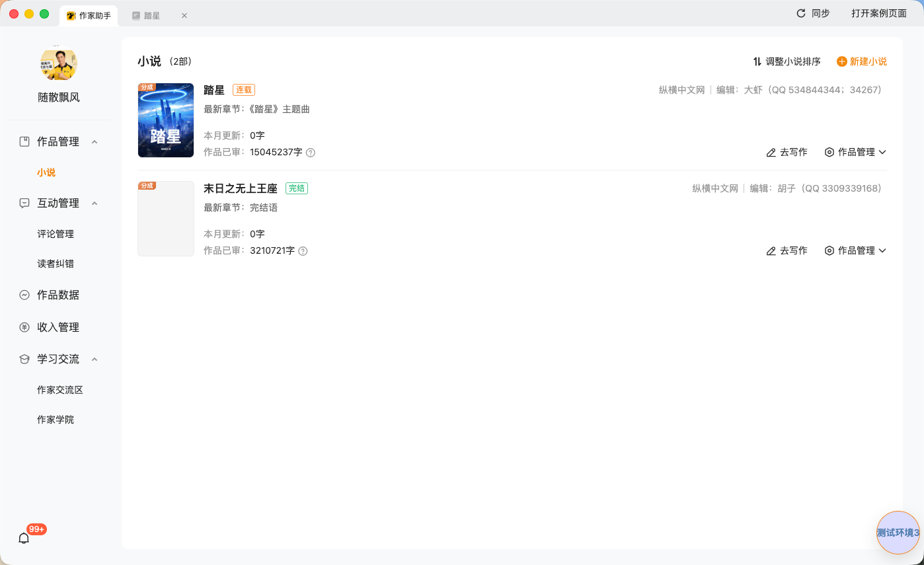The height and width of the screenshot is (565, 924).
Task: Click the 完结 status tag
Action: tap(297, 188)
